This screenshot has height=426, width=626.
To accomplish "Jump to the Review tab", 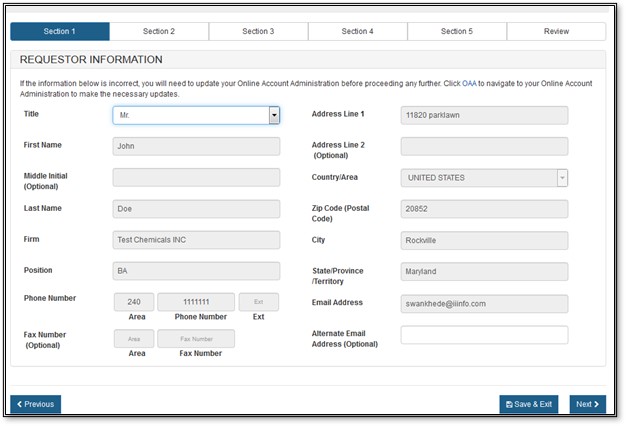I will [556, 32].
